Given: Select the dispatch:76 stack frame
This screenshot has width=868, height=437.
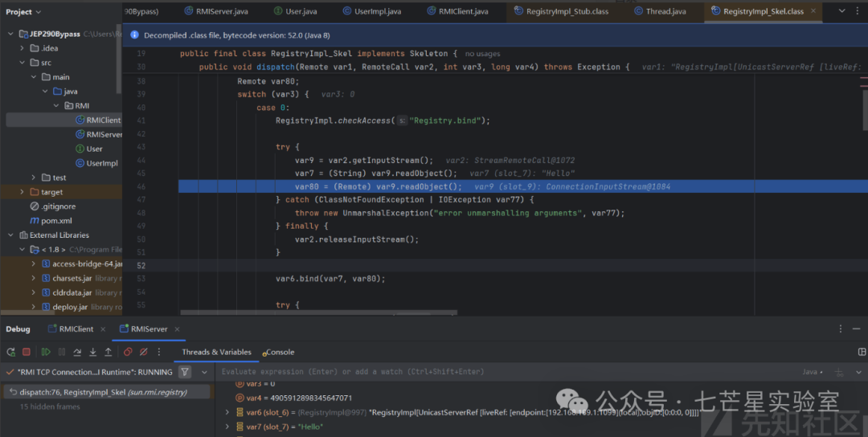Looking at the screenshot, I should point(108,392).
